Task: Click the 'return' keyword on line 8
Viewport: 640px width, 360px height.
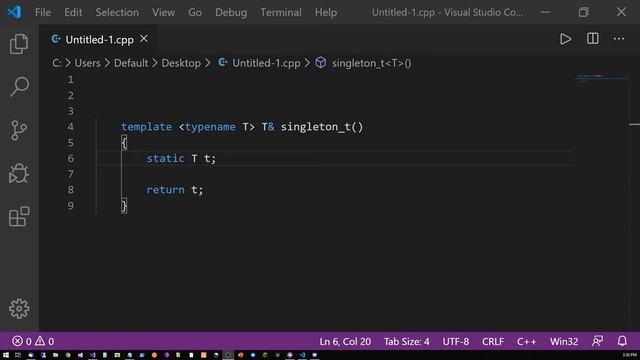Action: pyautogui.click(x=165, y=190)
